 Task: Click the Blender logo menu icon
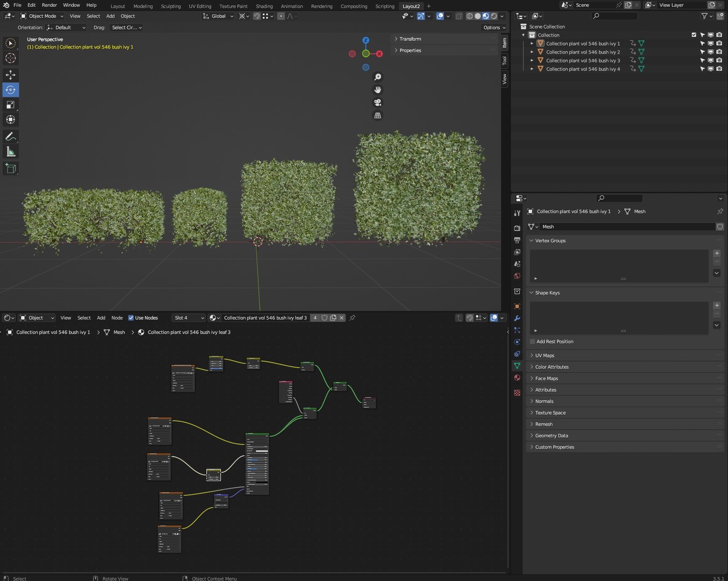click(x=6, y=5)
